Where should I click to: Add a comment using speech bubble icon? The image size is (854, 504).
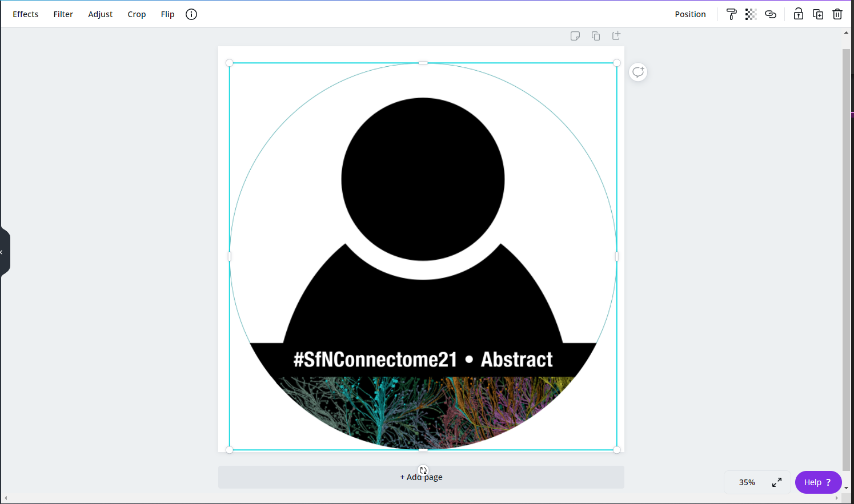click(x=638, y=72)
